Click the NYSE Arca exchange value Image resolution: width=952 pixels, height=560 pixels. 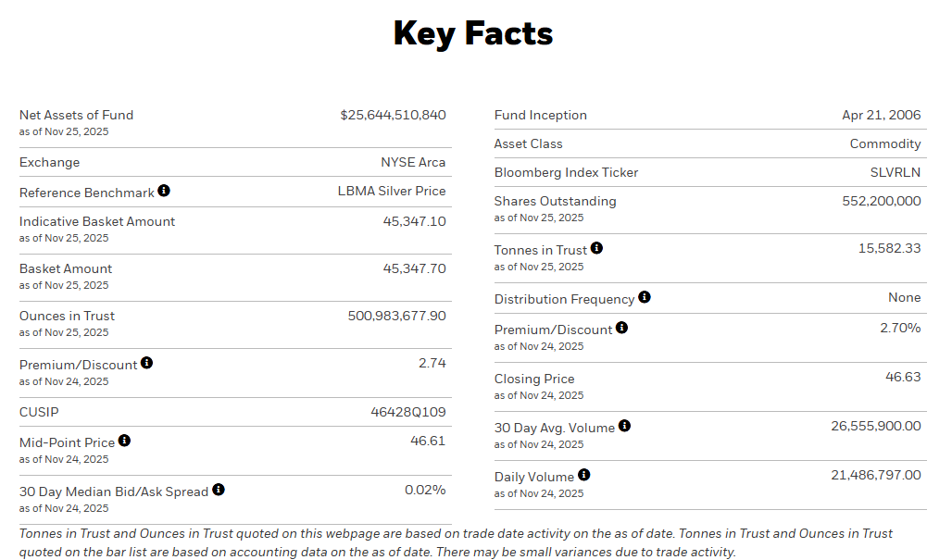click(413, 162)
